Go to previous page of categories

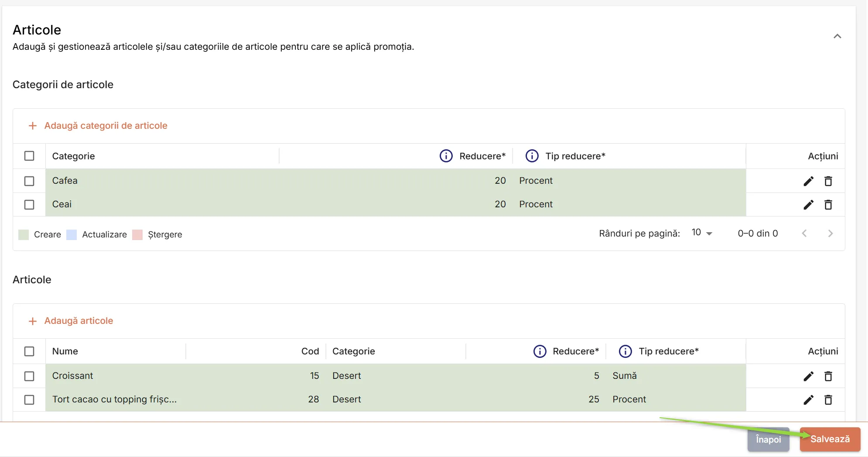tap(804, 234)
